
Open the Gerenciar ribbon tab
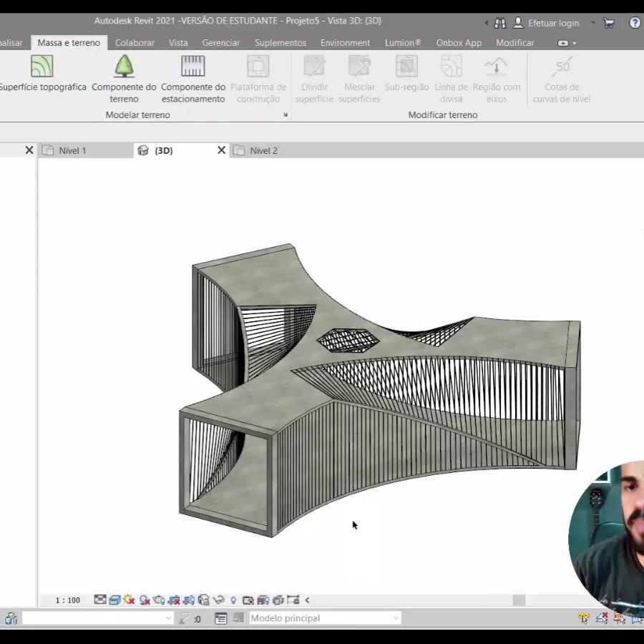[221, 43]
